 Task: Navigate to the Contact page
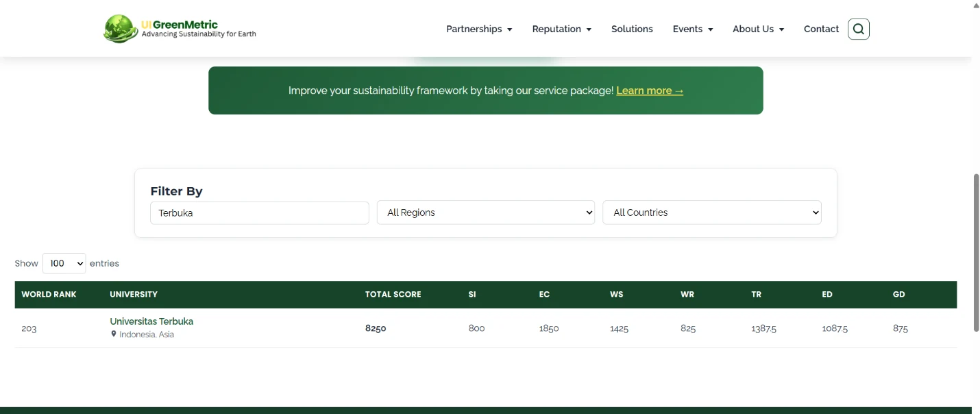tap(821, 29)
